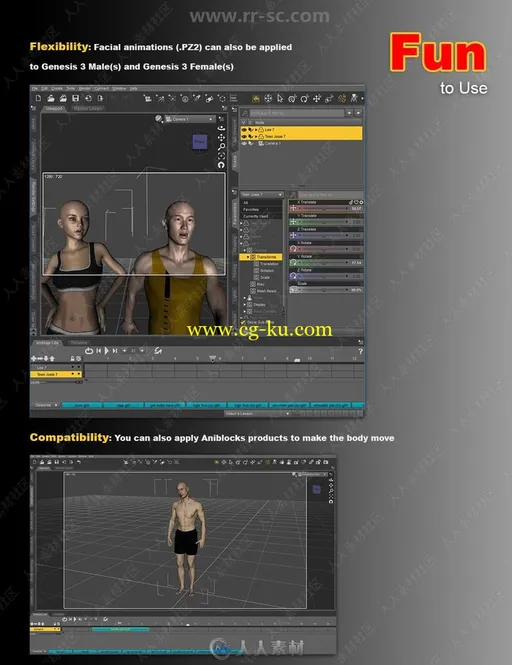Click the viewport Reset view icon
This screenshot has width=512, height=665.
tap(221, 165)
